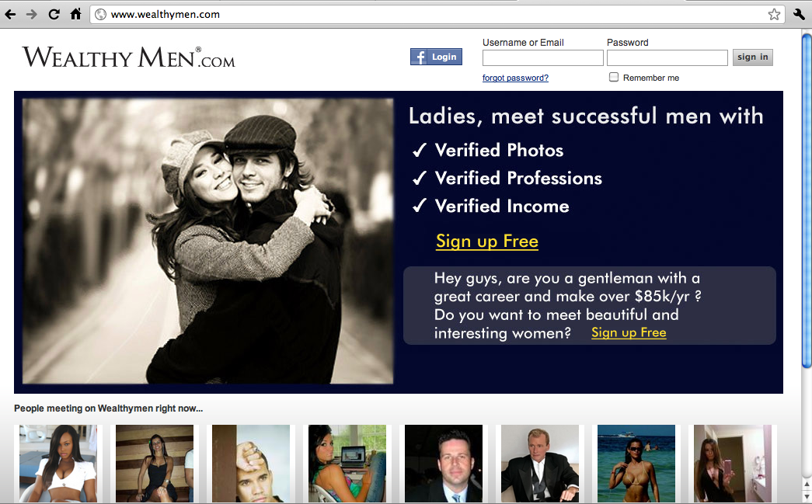
Task: Click the WealthyMen.com logo
Action: click(x=128, y=57)
